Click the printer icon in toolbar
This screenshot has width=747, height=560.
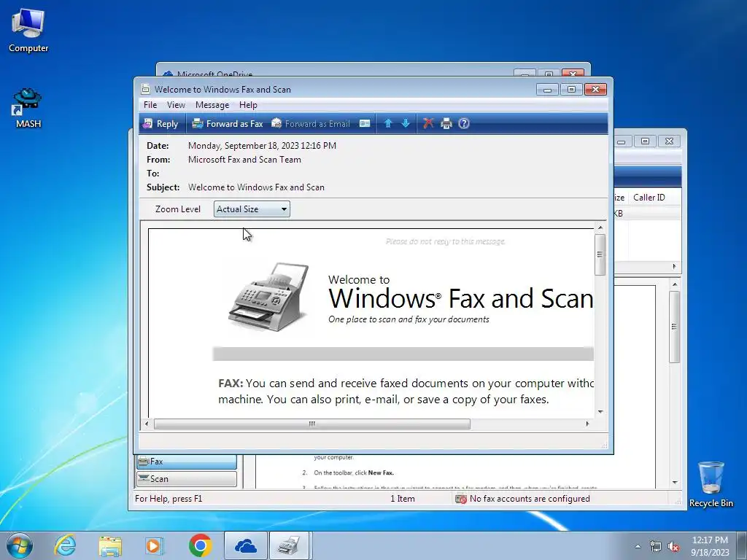tap(446, 124)
